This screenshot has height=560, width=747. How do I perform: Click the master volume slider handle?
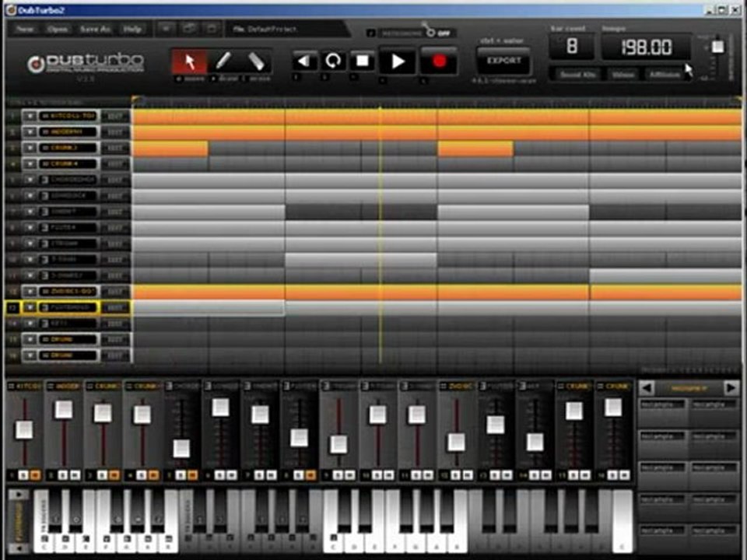[717, 46]
